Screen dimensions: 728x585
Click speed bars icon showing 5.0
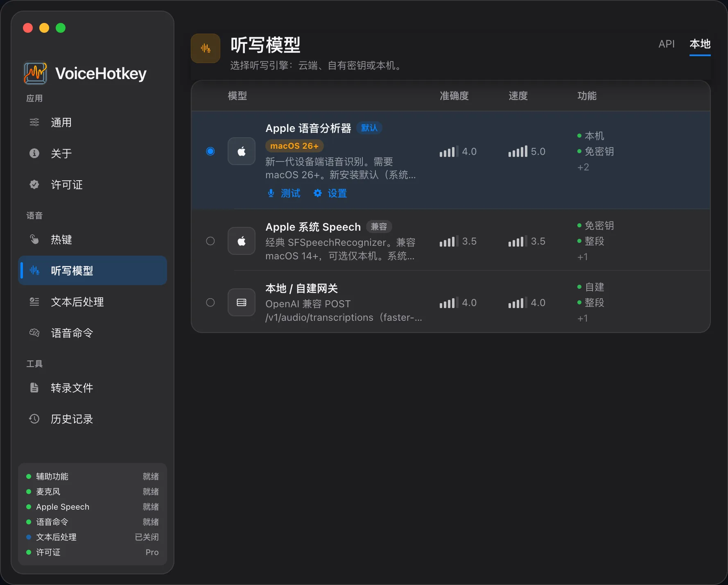518,151
